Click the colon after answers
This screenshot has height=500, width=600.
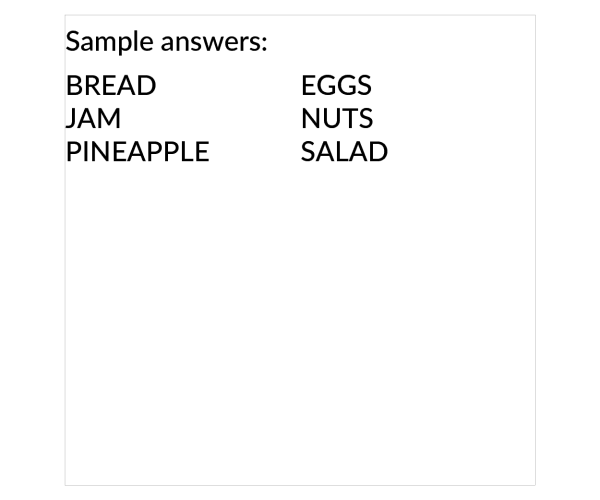click(264, 45)
